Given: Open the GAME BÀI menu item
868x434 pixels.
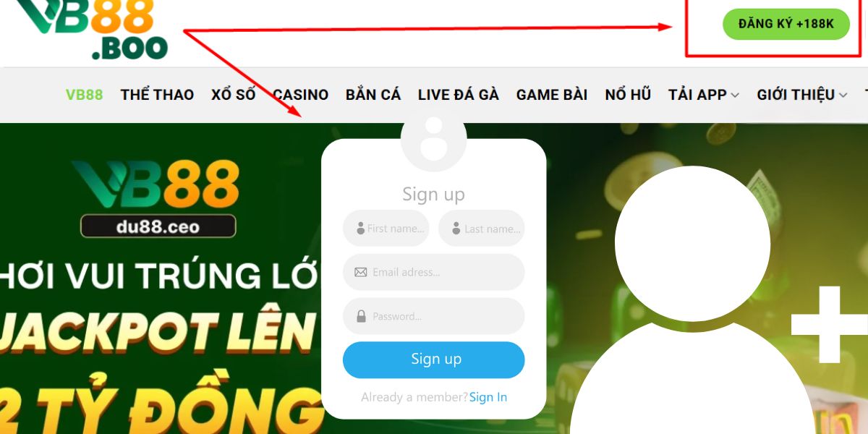Looking at the screenshot, I should (552, 95).
